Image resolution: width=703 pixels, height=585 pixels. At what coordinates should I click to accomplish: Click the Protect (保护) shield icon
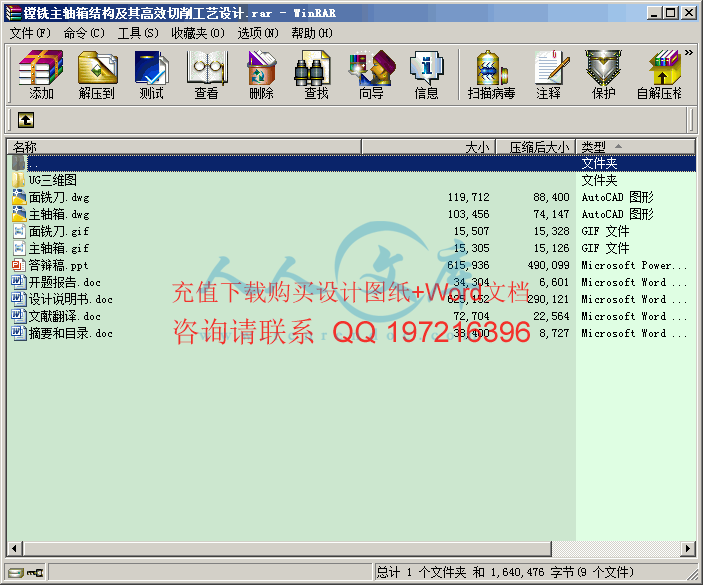click(603, 74)
